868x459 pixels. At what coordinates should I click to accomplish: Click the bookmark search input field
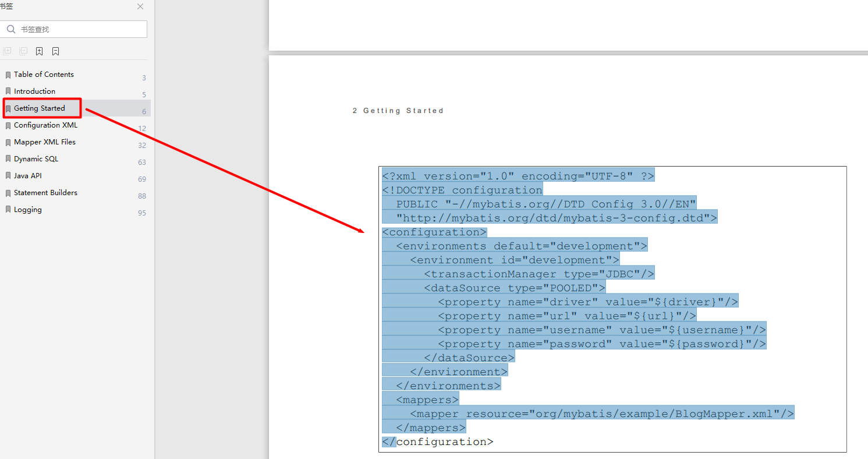point(73,29)
